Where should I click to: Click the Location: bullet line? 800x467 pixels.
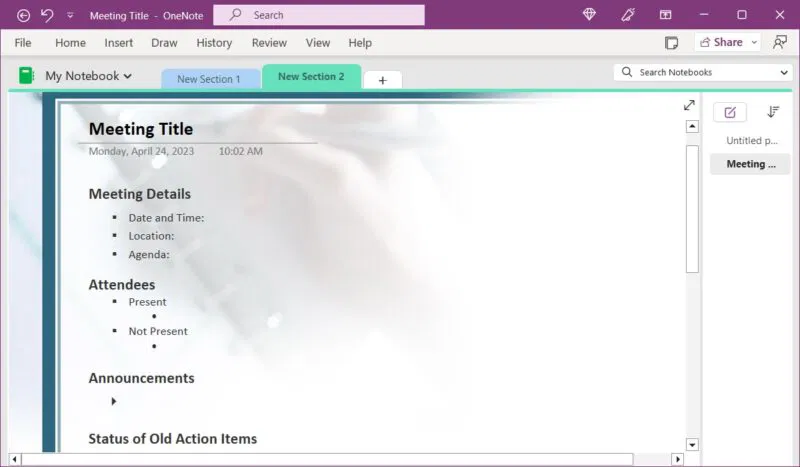click(x=152, y=236)
